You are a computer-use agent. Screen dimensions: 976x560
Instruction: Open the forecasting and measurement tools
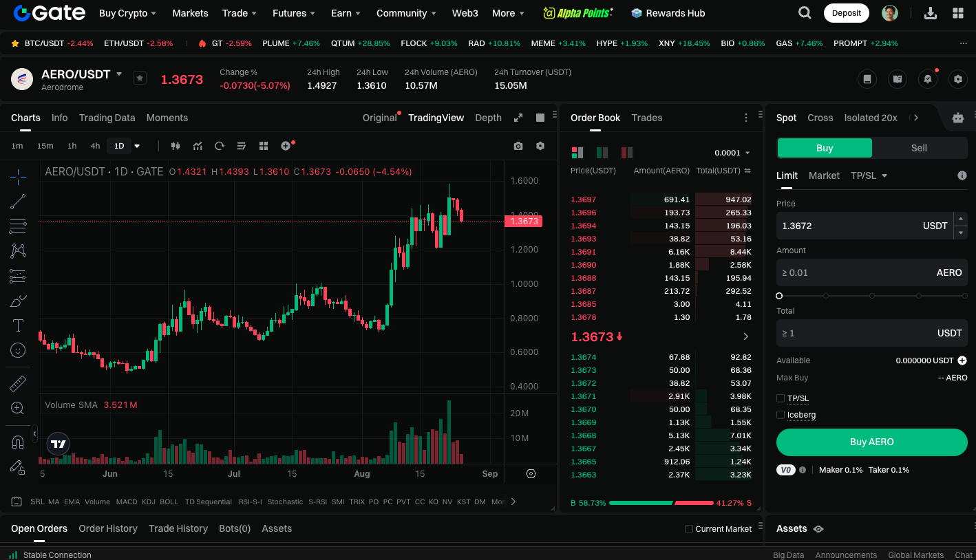18,276
